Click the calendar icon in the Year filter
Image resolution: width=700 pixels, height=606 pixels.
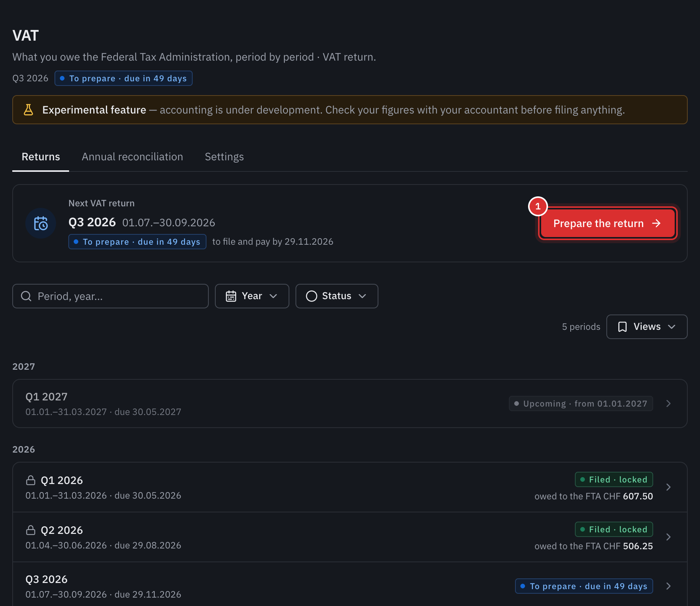(231, 296)
